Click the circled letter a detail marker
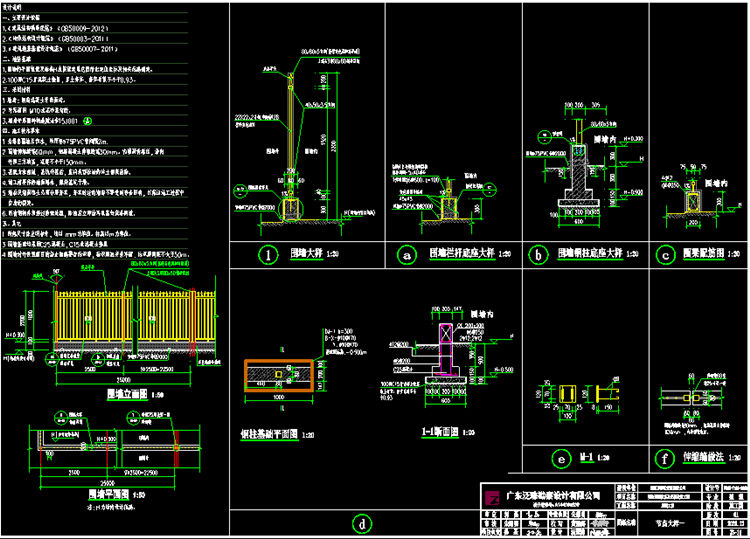Viewport: 750px width, 539px height. (407, 255)
